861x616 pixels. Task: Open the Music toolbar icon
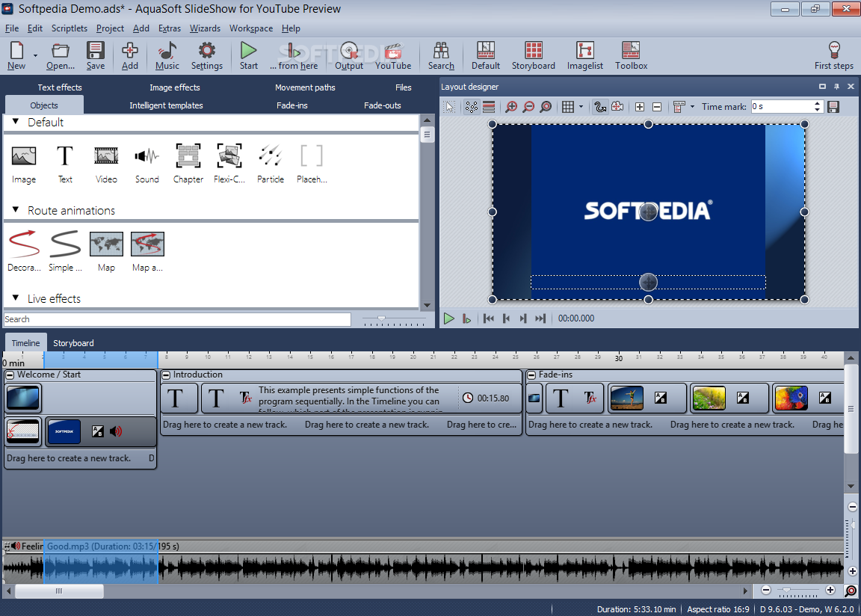167,55
